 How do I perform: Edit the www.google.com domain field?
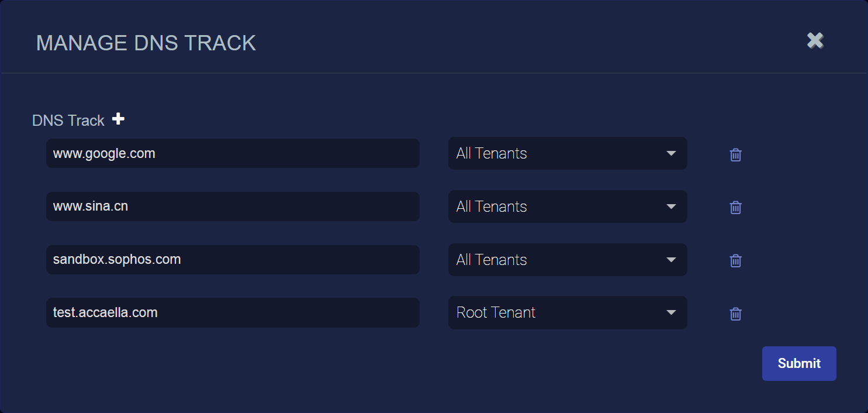tap(233, 153)
